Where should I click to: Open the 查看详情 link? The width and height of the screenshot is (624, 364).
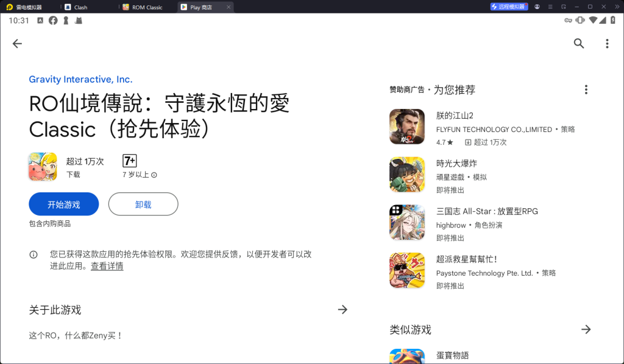point(107,266)
